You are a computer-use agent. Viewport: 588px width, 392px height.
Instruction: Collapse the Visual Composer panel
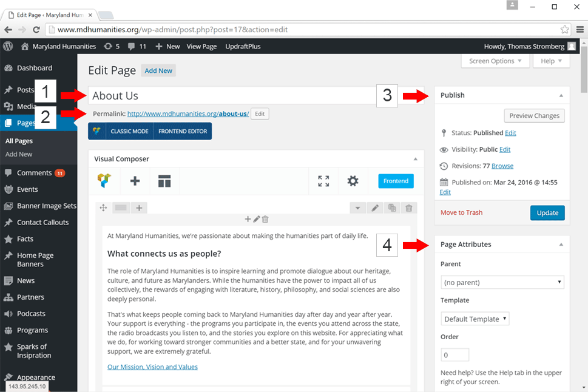tap(416, 159)
